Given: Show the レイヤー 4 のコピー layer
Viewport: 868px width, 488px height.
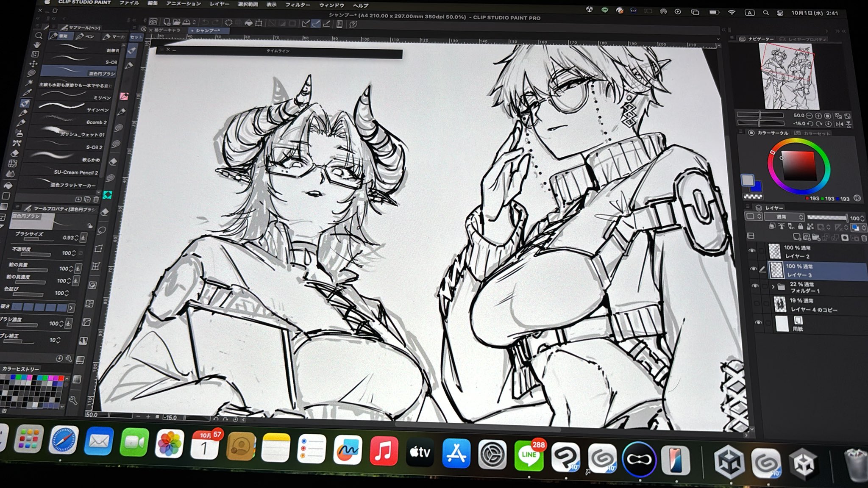Looking at the screenshot, I should 757,303.
